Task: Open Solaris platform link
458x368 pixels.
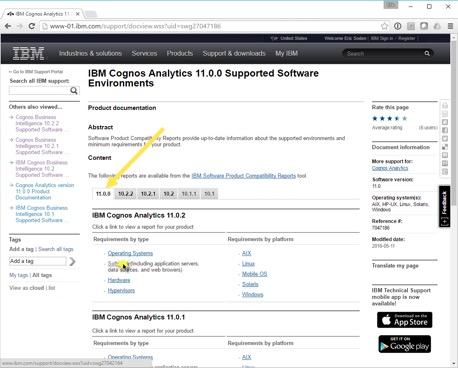Action: point(250,284)
